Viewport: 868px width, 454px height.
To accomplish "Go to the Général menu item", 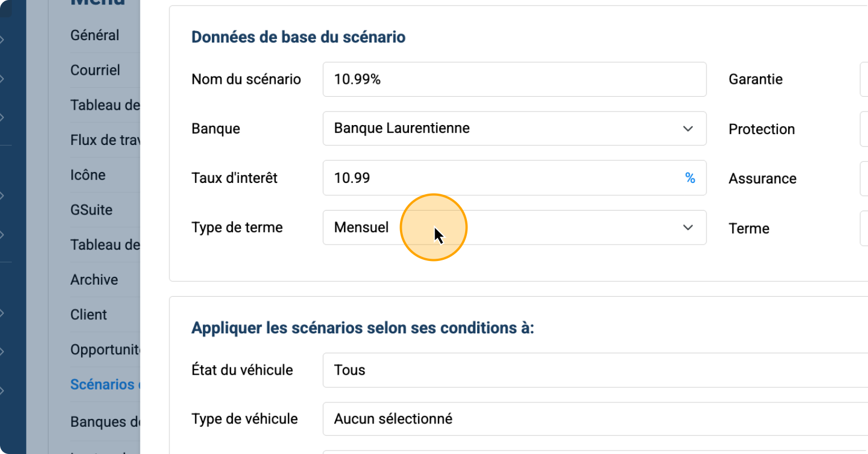I will point(95,35).
